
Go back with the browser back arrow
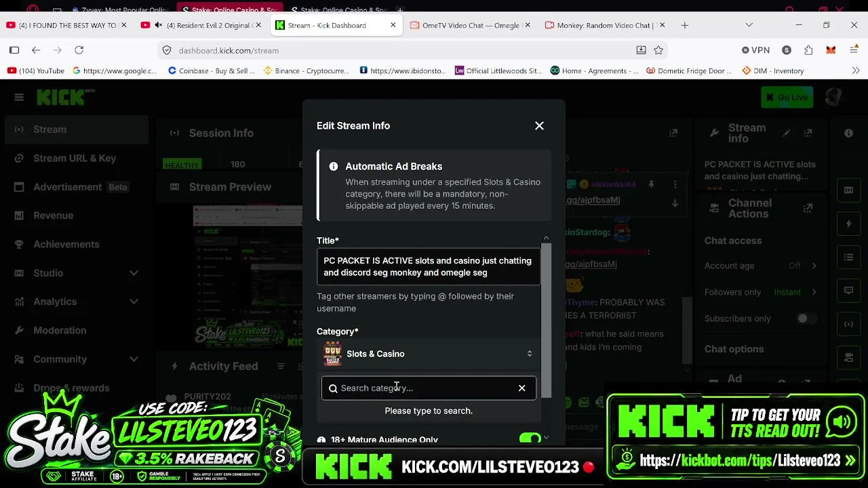pyautogui.click(x=36, y=50)
